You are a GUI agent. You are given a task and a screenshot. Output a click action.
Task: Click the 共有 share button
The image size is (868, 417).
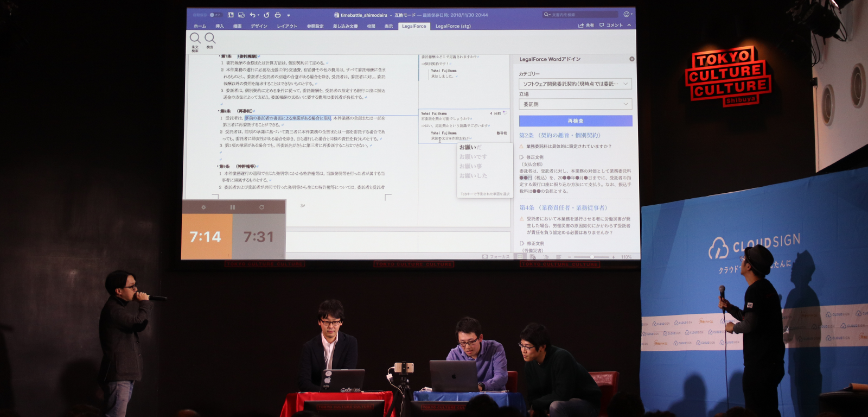tap(586, 26)
